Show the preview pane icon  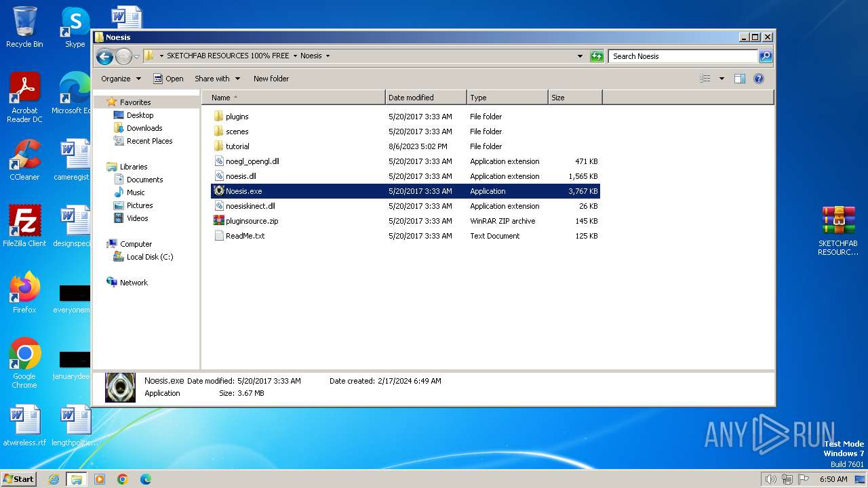point(740,79)
